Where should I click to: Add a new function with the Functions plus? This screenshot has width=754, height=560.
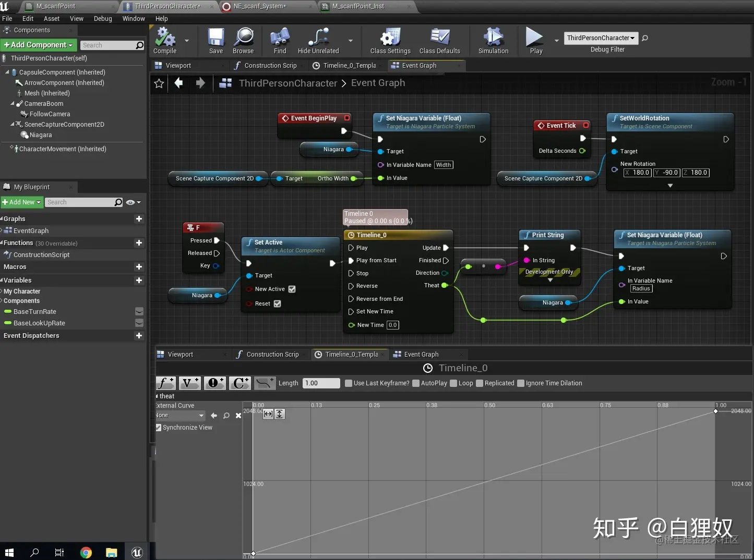[x=139, y=243]
